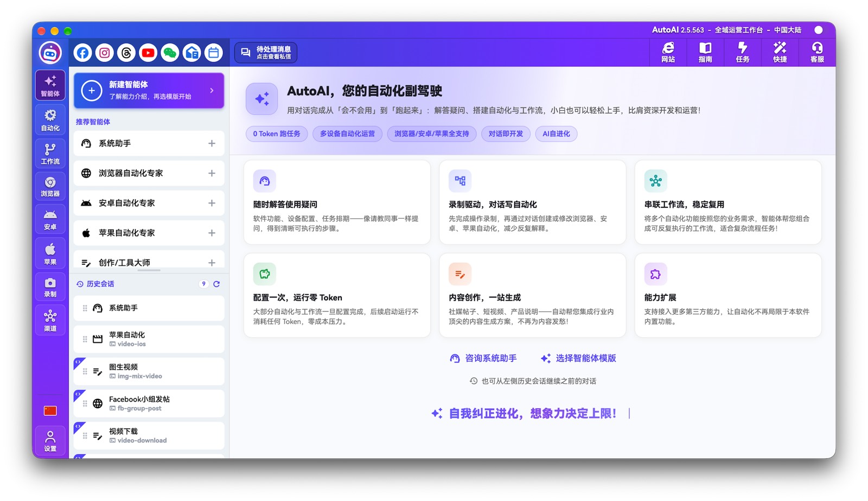
Task: Open the Threads channel icon
Action: [126, 53]
